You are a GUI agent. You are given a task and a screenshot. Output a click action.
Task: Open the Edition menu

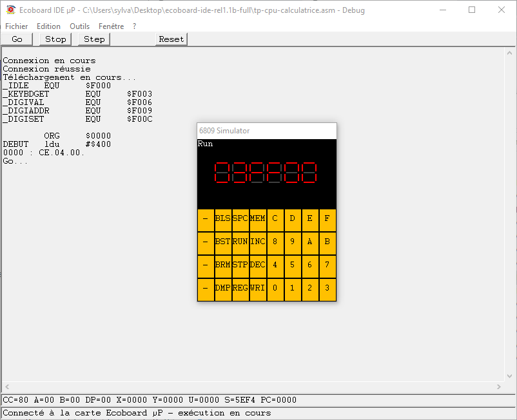tap(48, 26)
